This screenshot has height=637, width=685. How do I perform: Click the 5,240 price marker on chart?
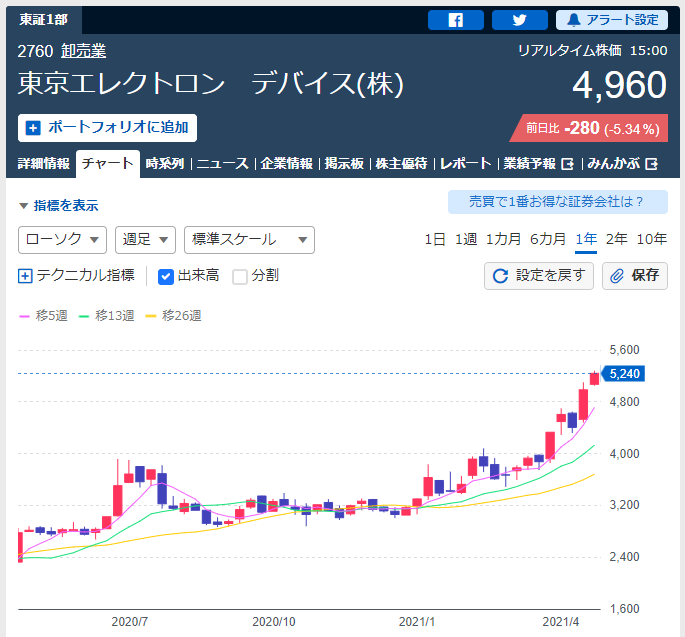click(623, 374)
